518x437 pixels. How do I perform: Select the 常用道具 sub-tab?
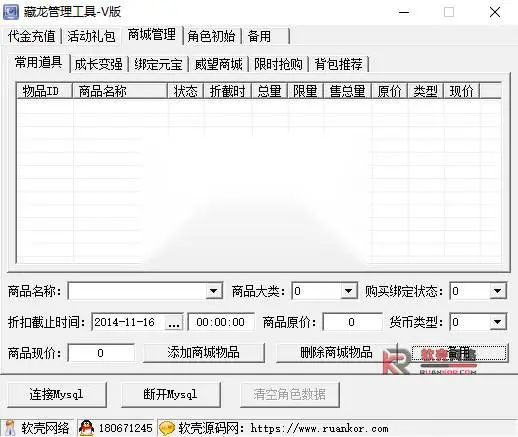pos(39,62)
